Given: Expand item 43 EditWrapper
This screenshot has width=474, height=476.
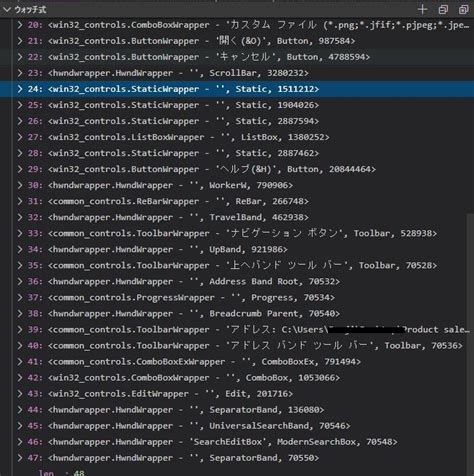Looking at the screenshot, I should (x=20, y=394).
